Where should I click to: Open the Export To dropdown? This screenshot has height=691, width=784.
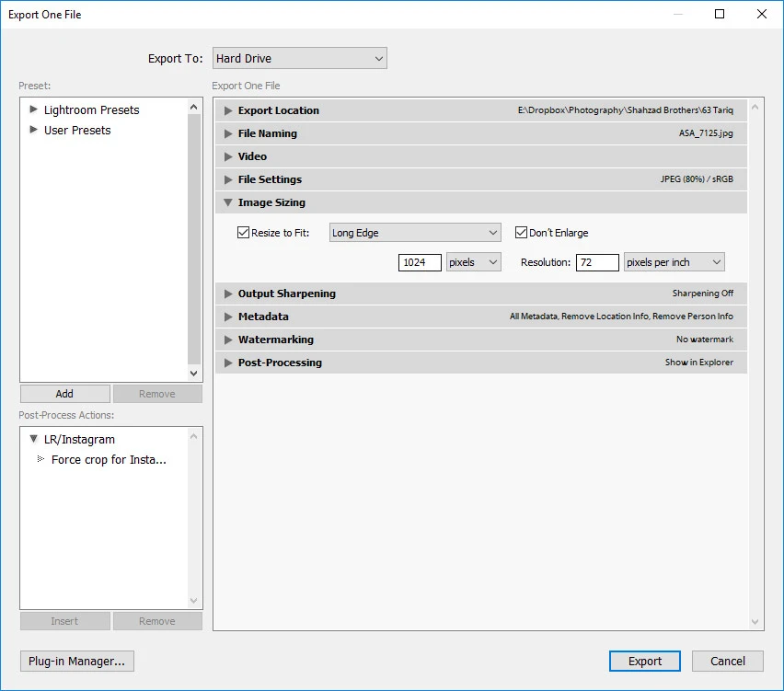click(x=299, y=59)
